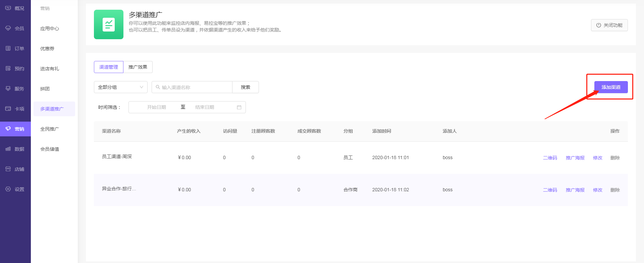This screenshot has width=644, height=263.
Task: Click 删除 for 员工渠道-周深
Action: pos(615,158)
